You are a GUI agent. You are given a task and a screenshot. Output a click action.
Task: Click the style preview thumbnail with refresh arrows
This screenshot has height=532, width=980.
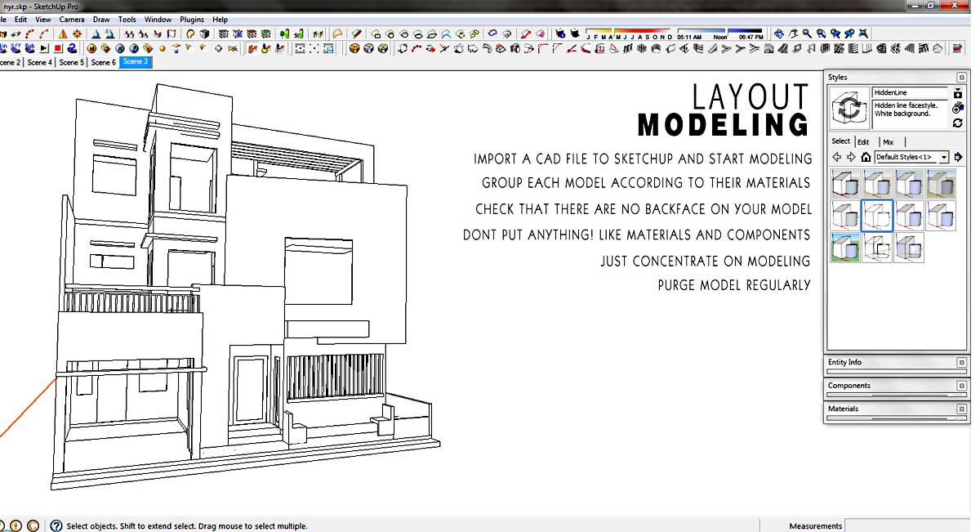click(849, 108)
